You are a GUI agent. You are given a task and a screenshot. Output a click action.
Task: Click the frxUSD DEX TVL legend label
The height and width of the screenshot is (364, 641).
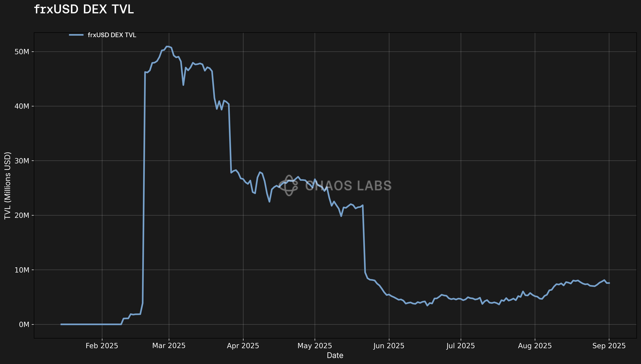pos(112,35)
